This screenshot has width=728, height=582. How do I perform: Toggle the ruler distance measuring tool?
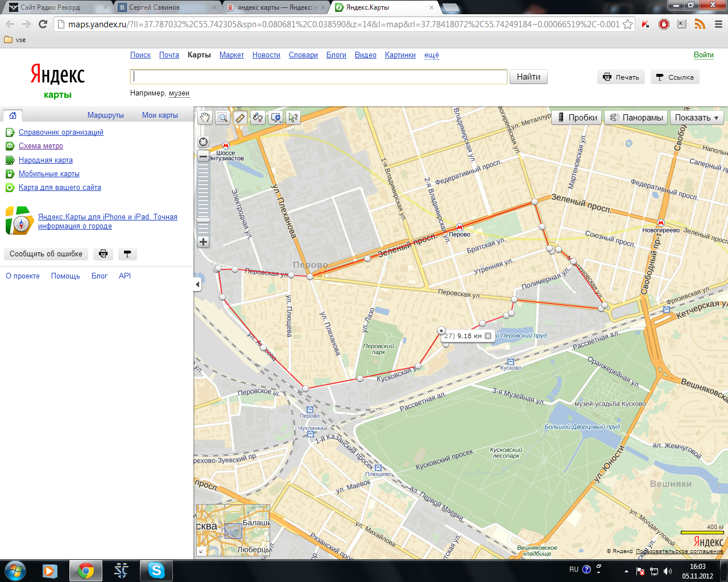240,118
